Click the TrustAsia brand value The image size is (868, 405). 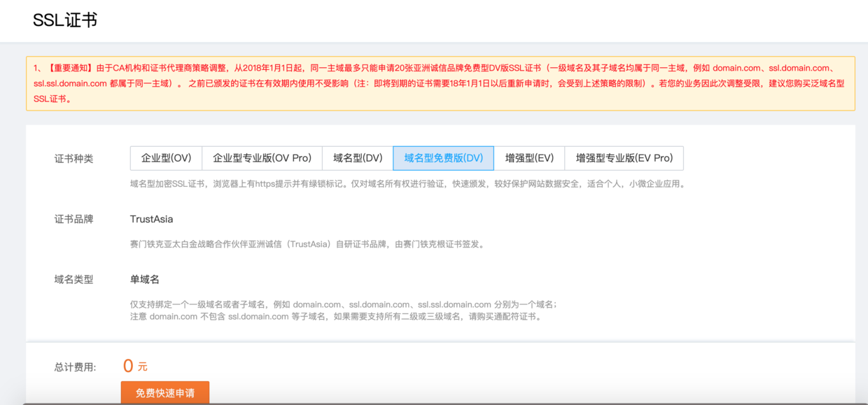click(151, 219)
